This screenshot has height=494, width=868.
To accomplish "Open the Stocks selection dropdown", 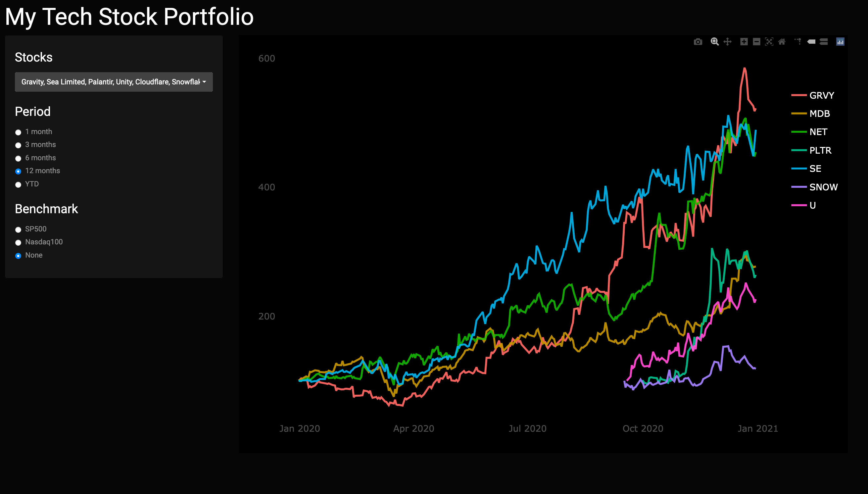I will click(x=110, y=82).
